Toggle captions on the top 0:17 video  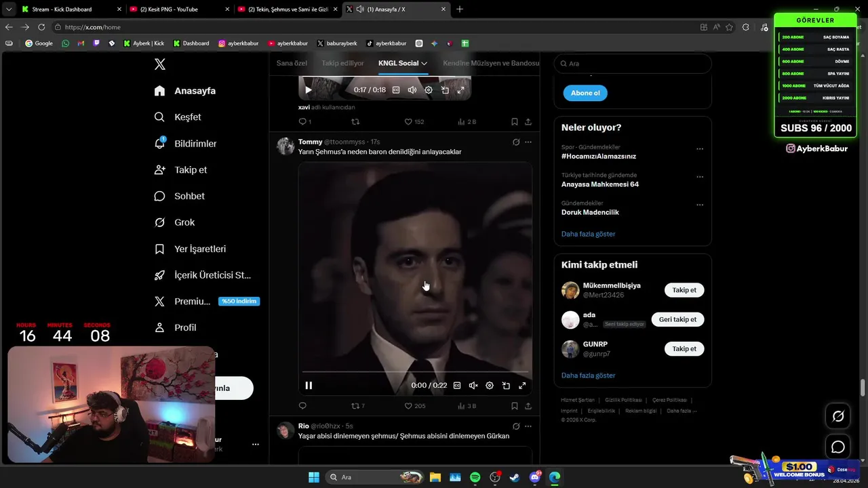396,90
